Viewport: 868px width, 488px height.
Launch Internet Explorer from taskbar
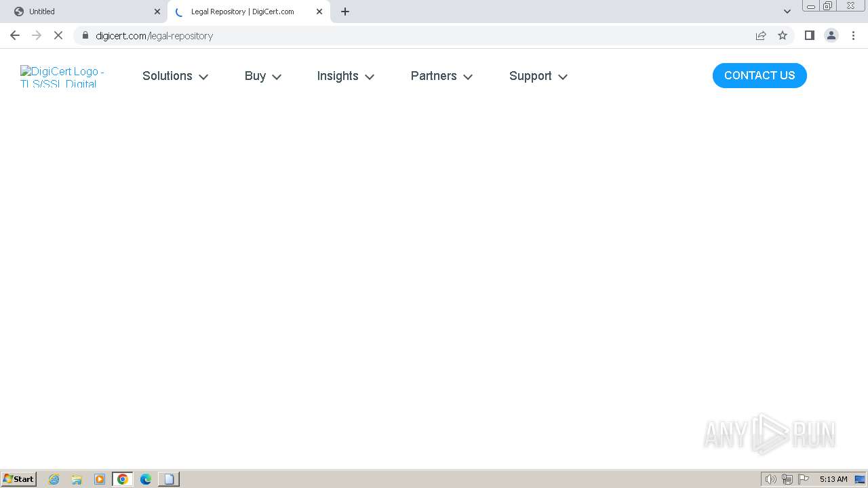(54, 479)
